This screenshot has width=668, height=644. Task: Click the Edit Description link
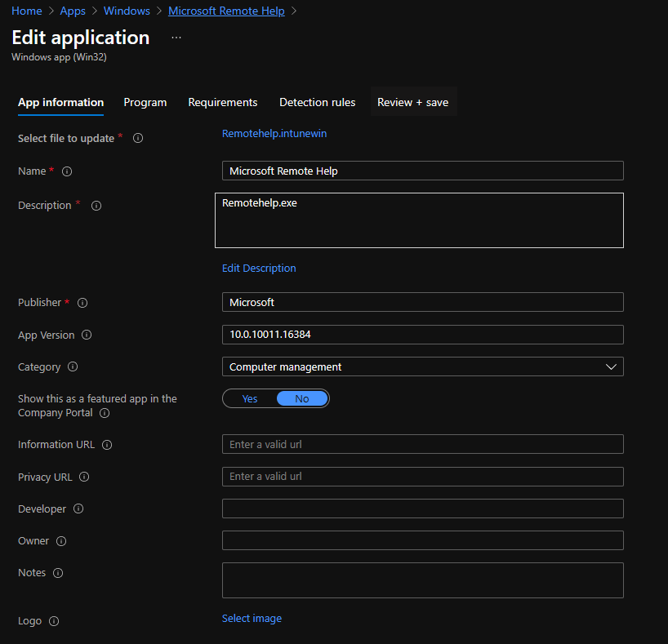tap(259, 268)
